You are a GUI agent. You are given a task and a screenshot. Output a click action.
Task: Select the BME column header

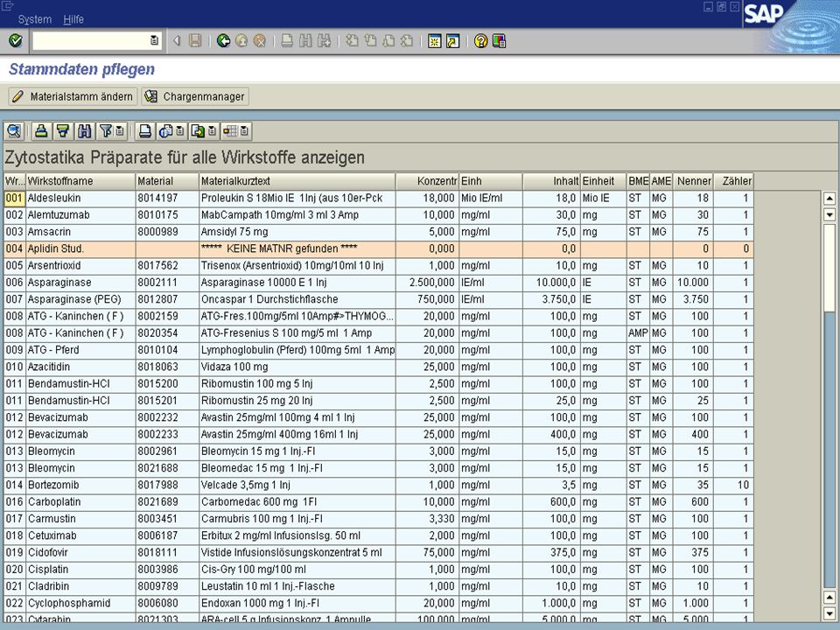(x=639, y=181)
